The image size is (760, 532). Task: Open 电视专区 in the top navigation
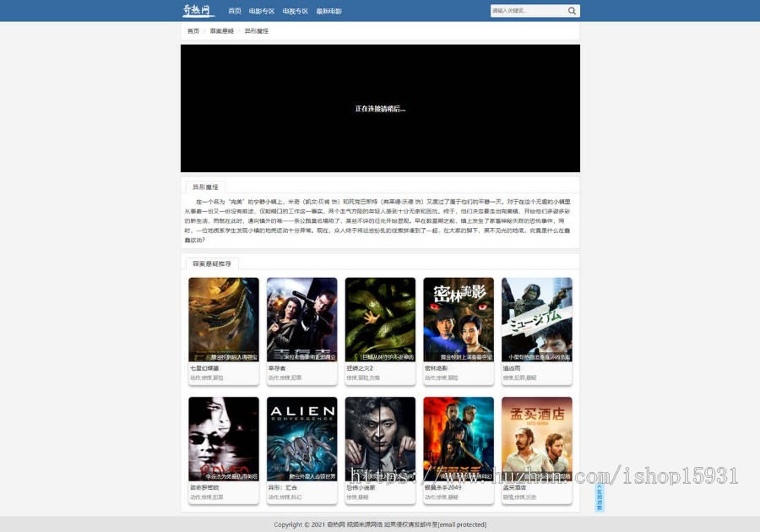pyautogui.click(x=296, y=11)
